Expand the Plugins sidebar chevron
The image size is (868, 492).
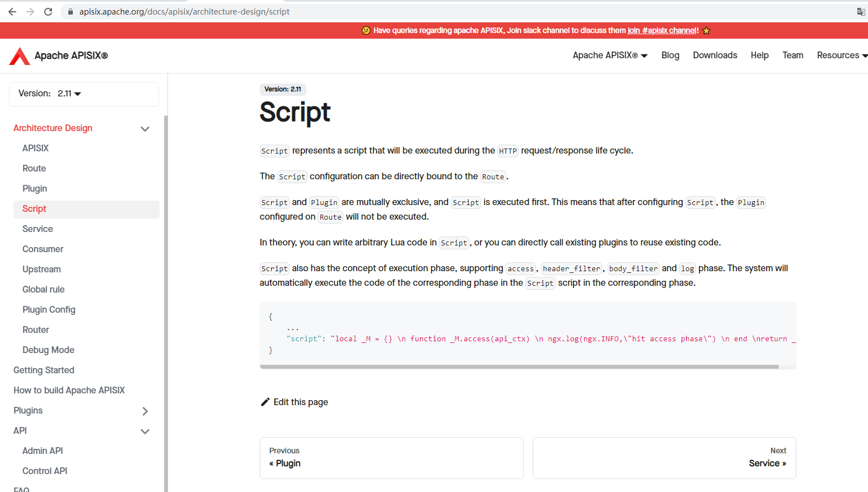pyautogui.click(x=145, y=411)
